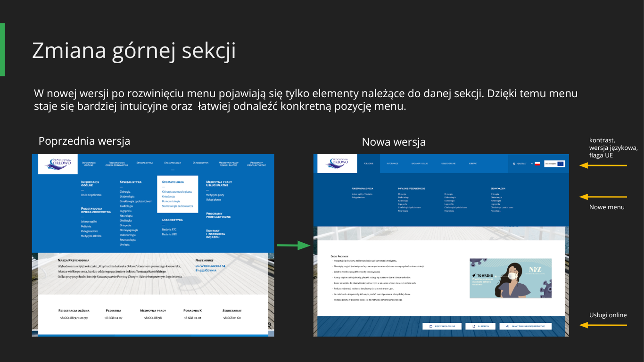Click the NFZ mask banner image
The width and height of the screenshot is (644, 362).
tap(510, 278)
